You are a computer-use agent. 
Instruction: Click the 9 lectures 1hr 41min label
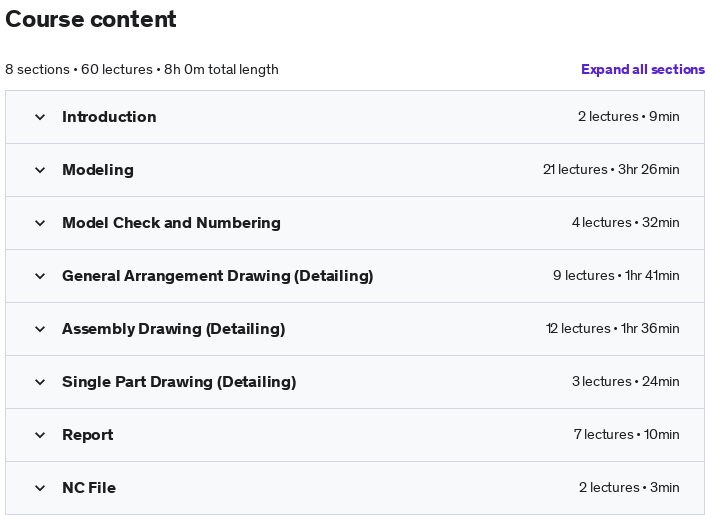(x=616, y=276)
